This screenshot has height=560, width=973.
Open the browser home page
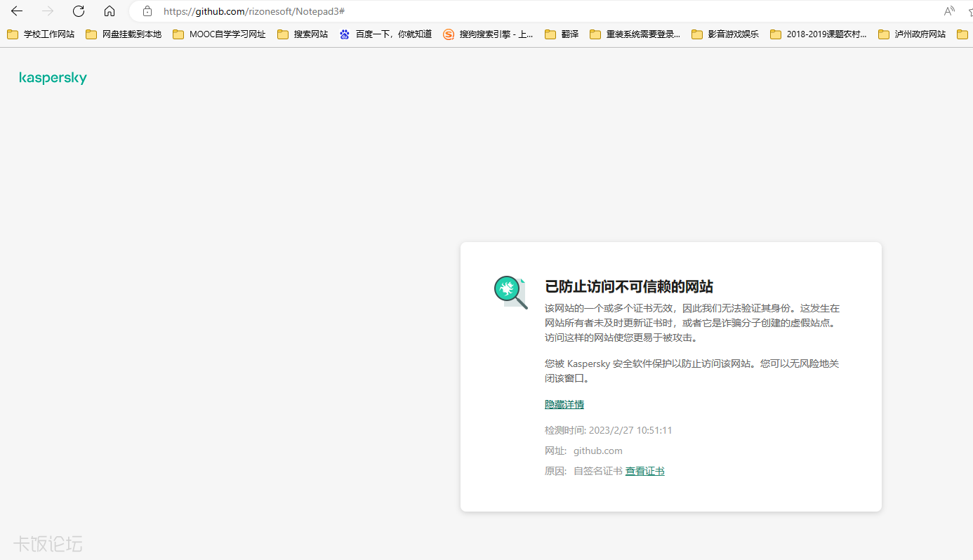(x=110, y=11)
